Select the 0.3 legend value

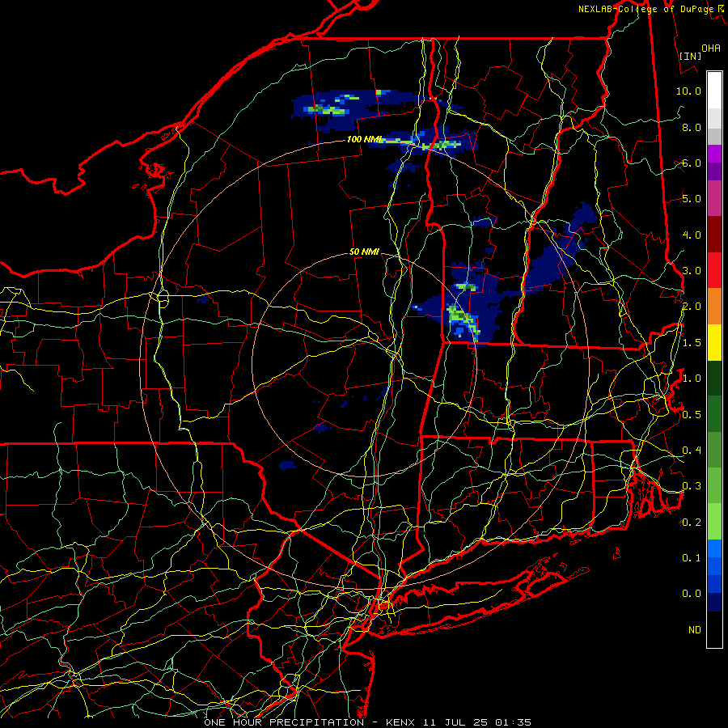coord(692,486)
